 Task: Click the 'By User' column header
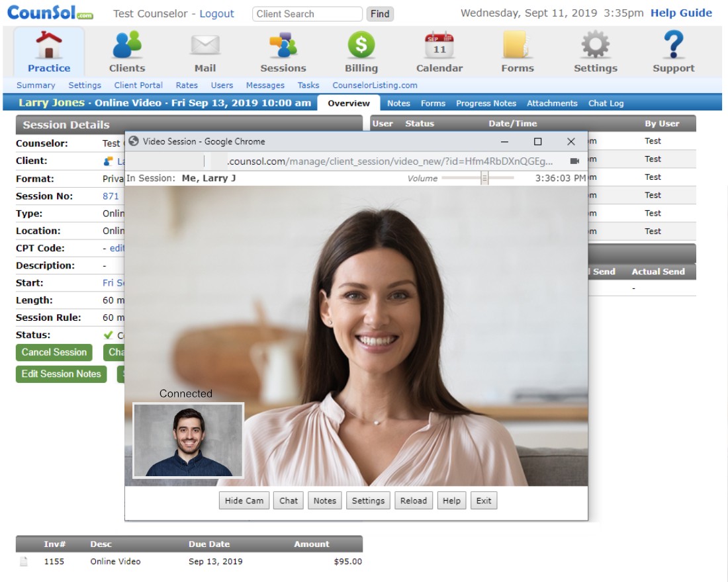[662, 124]
